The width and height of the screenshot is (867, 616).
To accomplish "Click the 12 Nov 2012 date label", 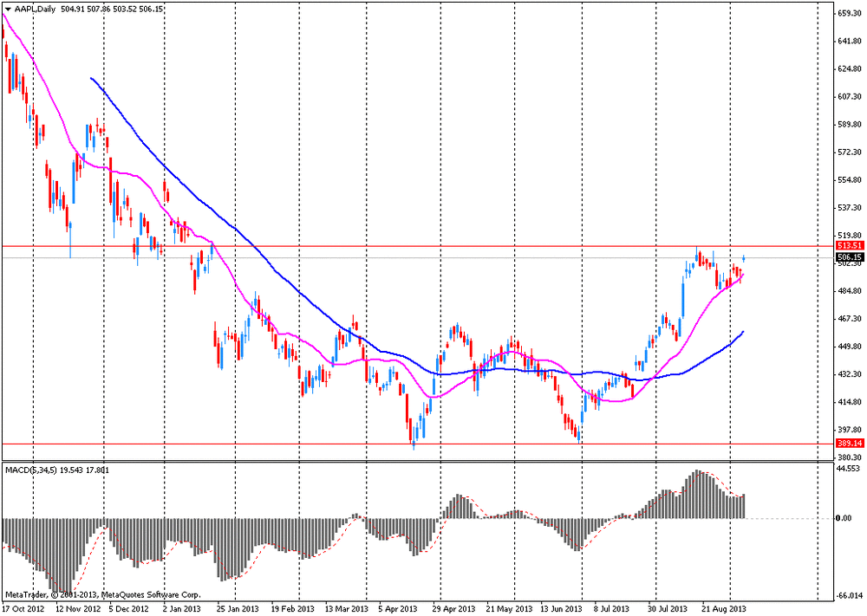I will [x=79, y=609].
